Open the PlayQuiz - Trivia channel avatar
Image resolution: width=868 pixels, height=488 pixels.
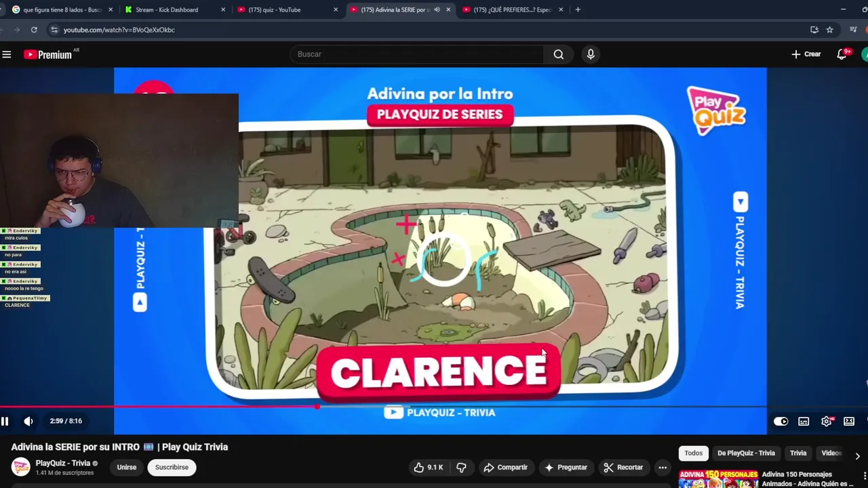tap(21, 467)
